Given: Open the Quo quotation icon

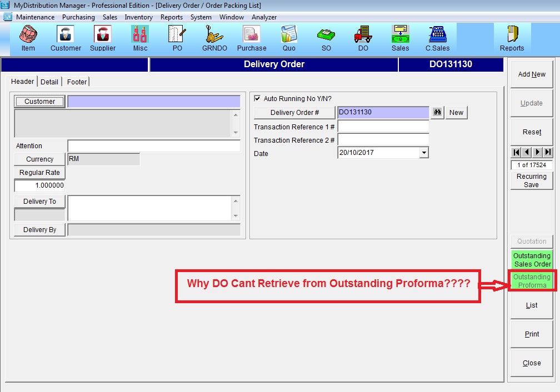Looking at the screenshot, I should 289,38.
